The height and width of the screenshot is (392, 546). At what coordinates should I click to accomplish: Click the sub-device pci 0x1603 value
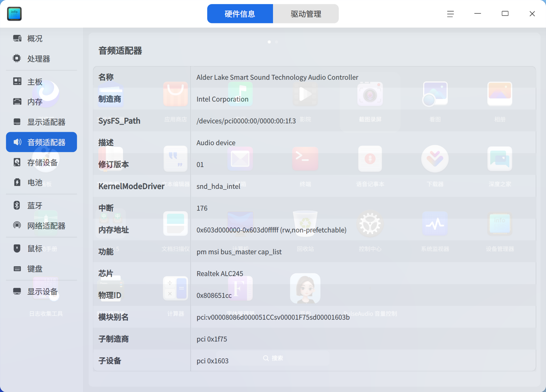pos(212,361)
